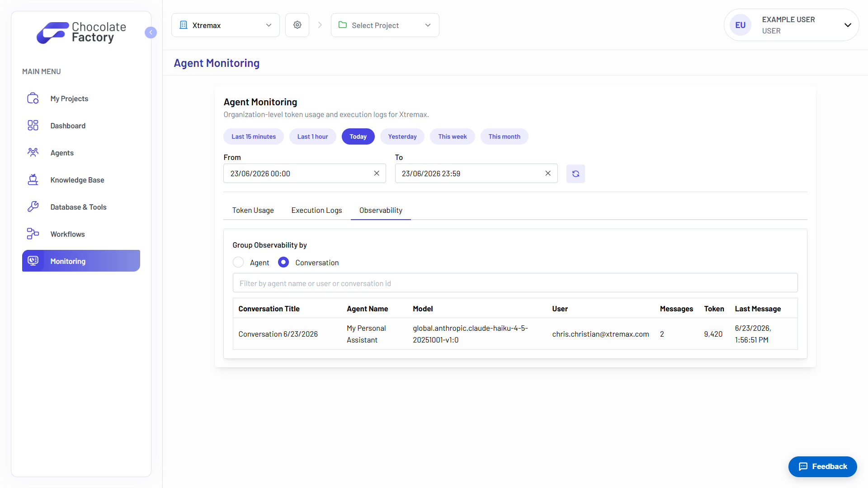Click the My Projects sidebar icon
The width and height of the screenshot is (868, 488).
(33, 99)
